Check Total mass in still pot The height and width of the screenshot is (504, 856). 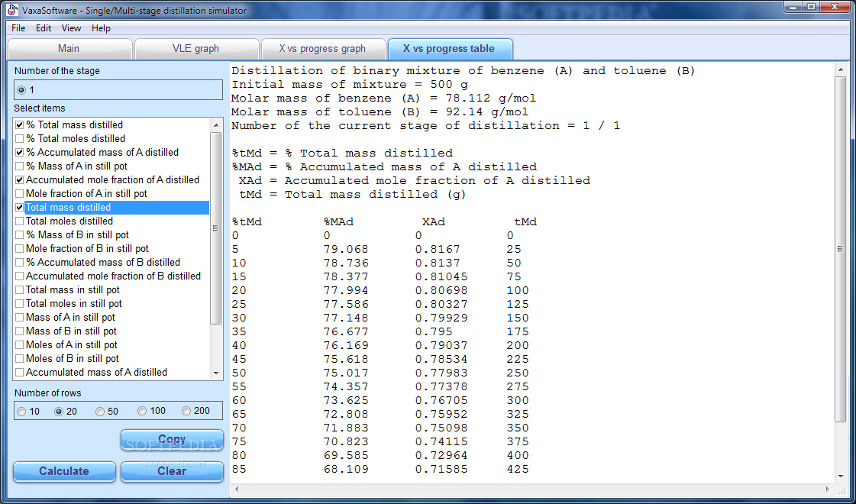pos(20,290)
